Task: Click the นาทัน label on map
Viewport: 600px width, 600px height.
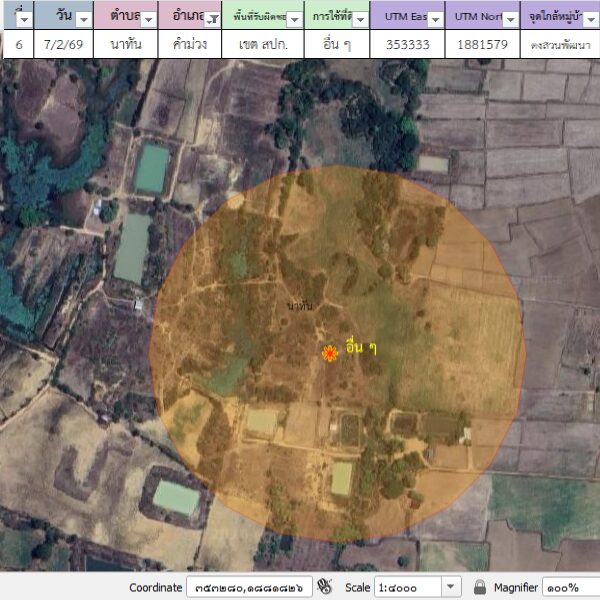Action: tap(299, 305)
